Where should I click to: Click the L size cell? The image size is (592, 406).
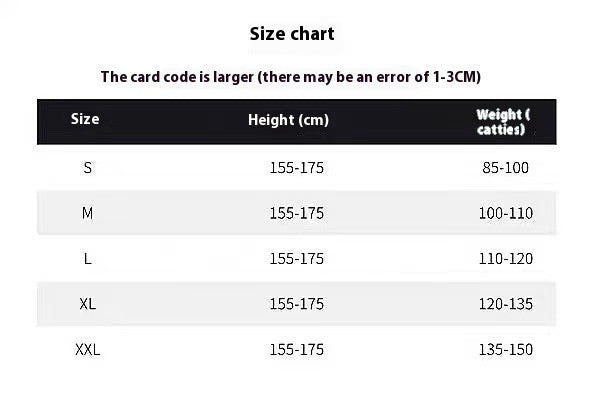(88, 259)
